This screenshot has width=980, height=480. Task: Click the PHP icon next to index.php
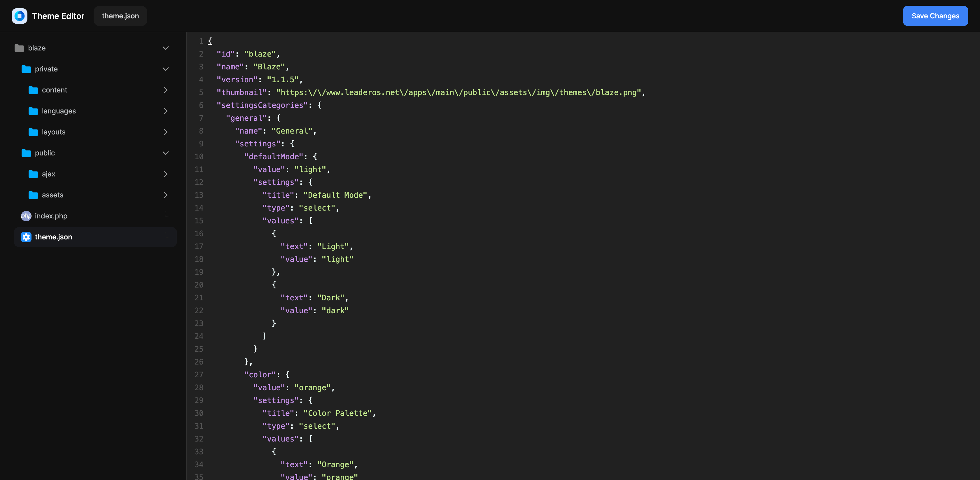click(x=26, y=216)
